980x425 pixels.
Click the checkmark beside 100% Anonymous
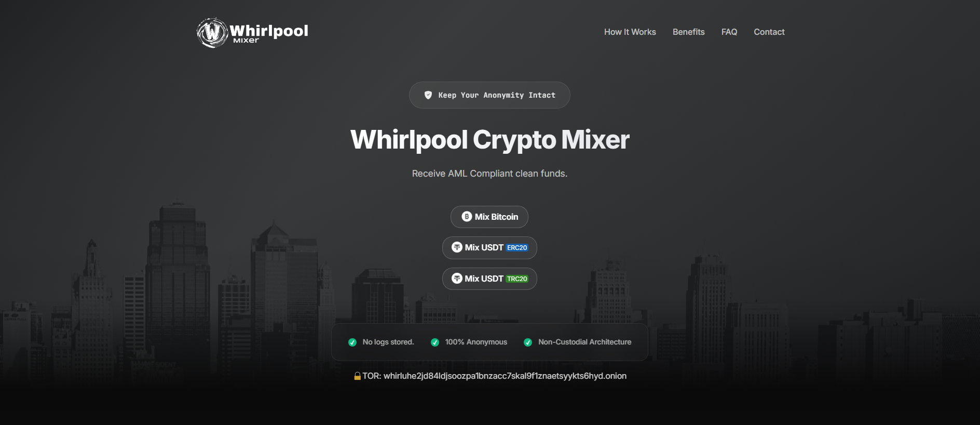coord(435,342)
